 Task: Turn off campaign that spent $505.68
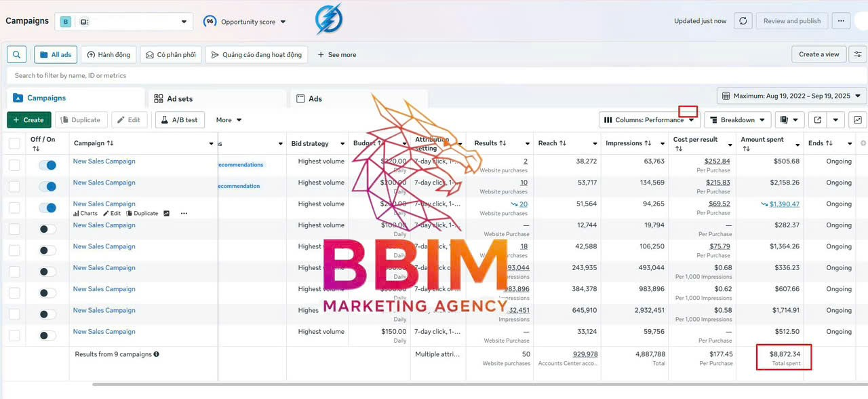(47, 165)
